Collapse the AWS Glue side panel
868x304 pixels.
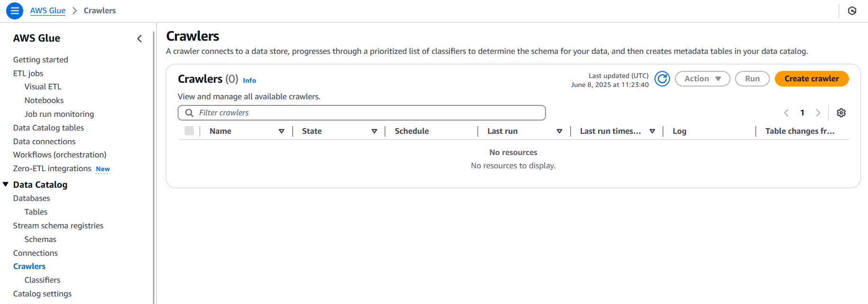[139, 39]
